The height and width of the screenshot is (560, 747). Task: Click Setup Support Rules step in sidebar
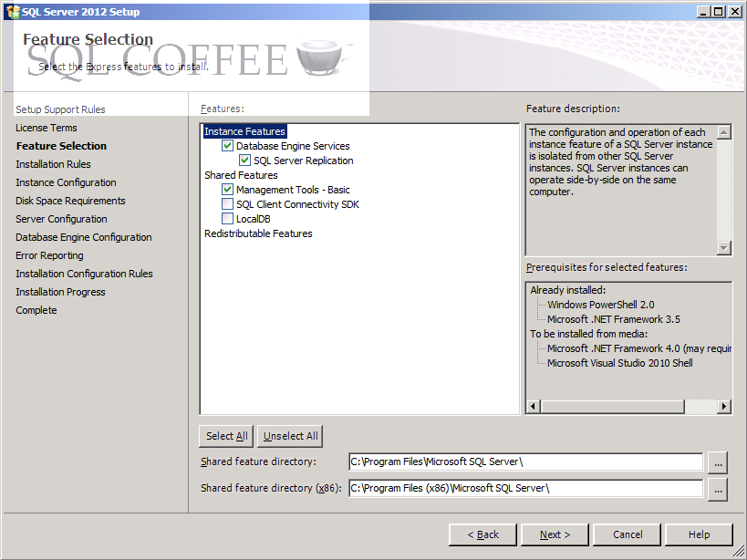(60, 109)
